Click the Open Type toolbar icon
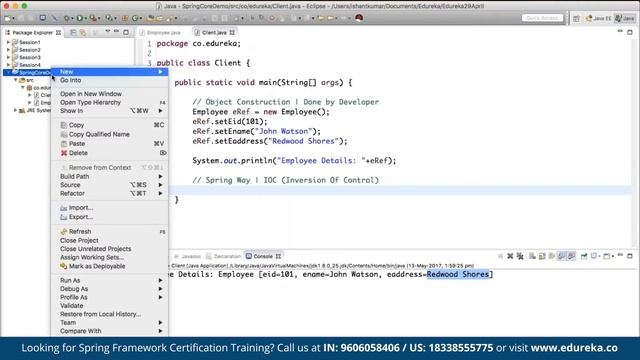Viewport: 640px width, 360px height. 151,18
